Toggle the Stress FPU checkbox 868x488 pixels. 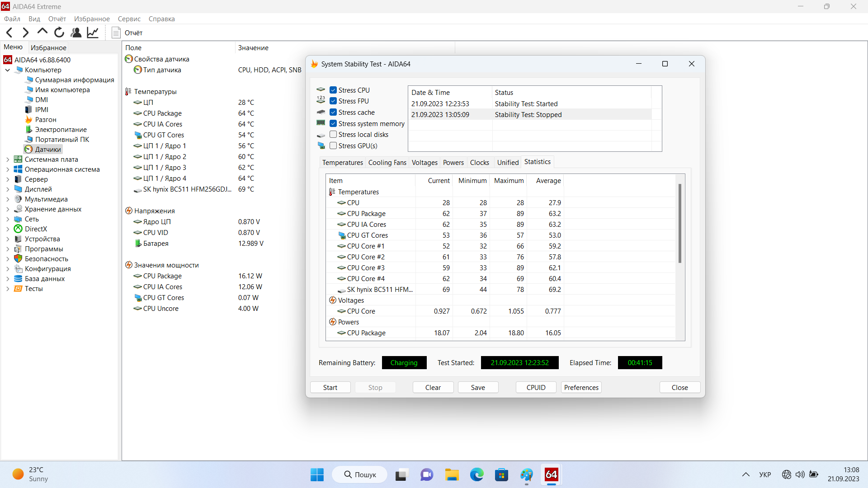(333, 101)
